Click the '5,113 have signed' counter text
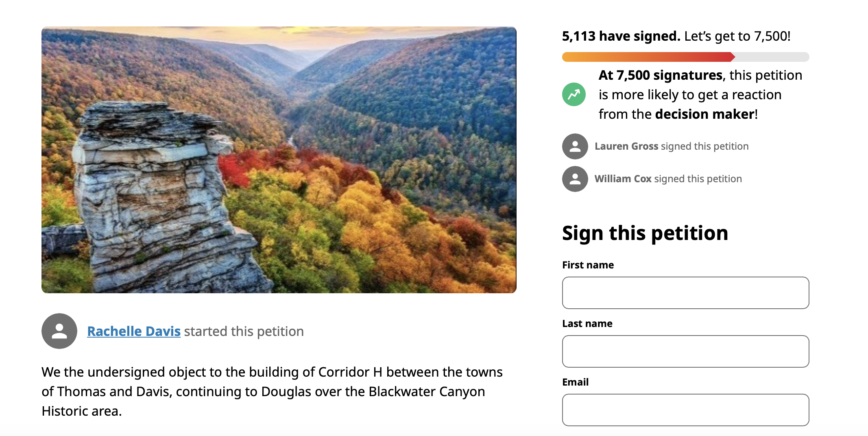868x436 pixels. tap(621, 36)
